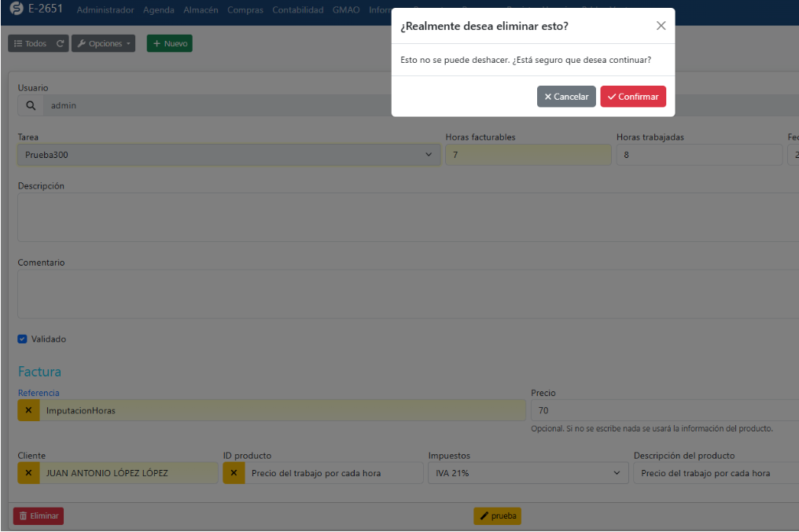
Task: Clear the Cliente field using X icon
Action: 28,473
